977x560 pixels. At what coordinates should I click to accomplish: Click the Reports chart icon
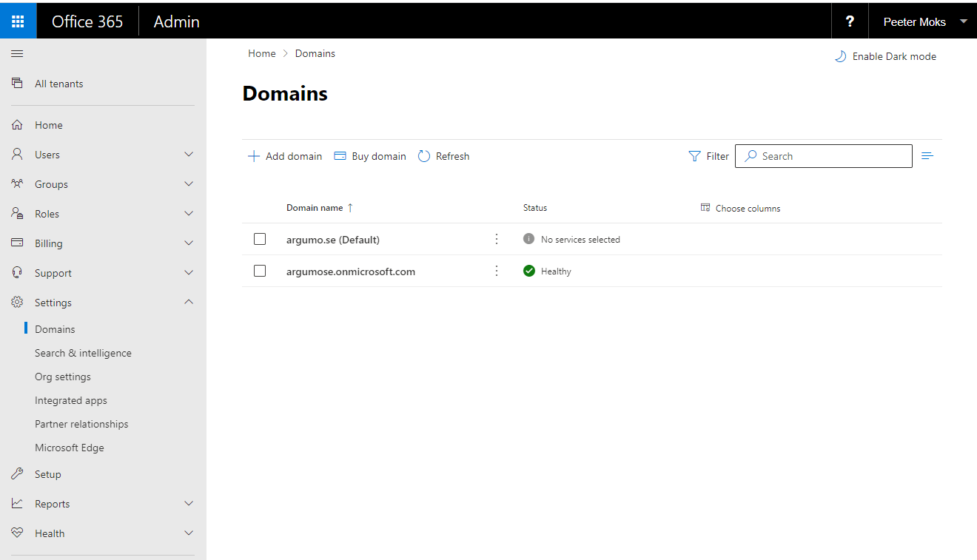tap(17, 503)
